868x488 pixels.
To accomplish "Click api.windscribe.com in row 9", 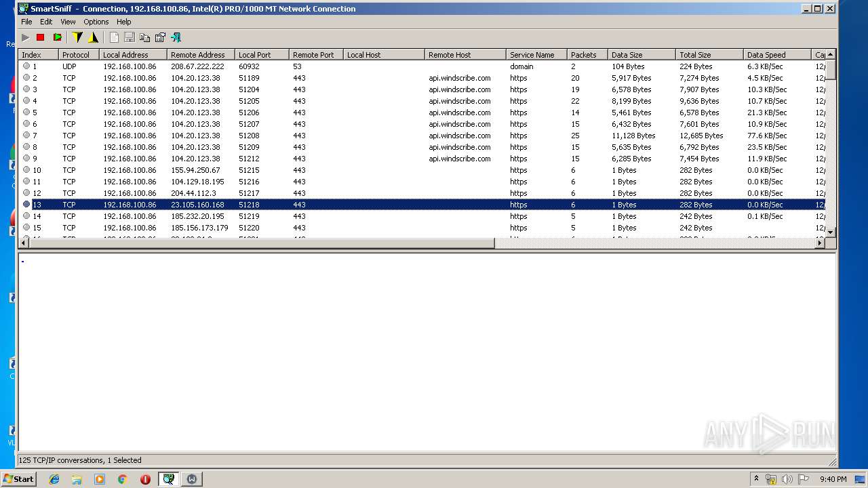I will 460,159.
